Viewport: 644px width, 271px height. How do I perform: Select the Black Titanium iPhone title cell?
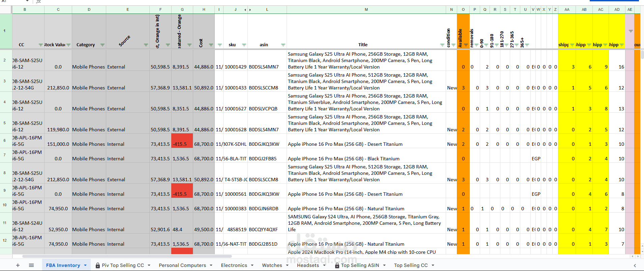click(366, 155)
